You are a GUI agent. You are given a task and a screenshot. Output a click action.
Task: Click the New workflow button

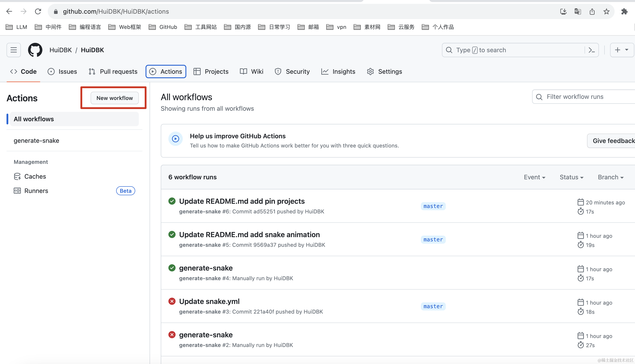[114, 98]
